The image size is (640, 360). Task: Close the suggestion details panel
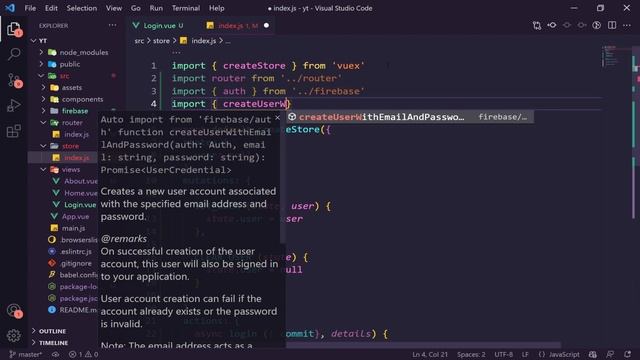tap(278, 118)
